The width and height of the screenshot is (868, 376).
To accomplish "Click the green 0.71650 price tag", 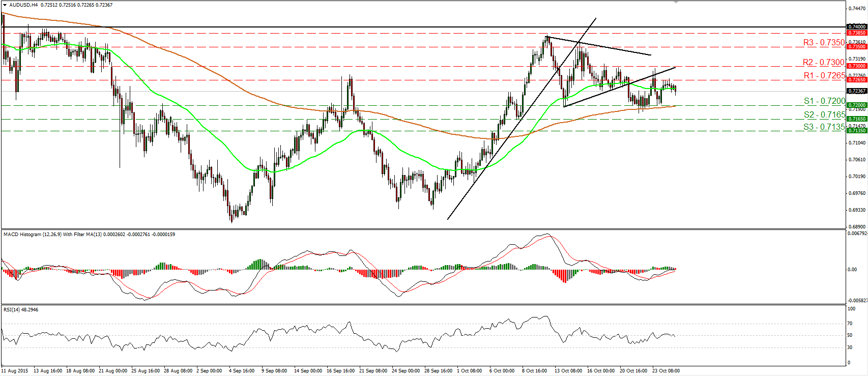I will point(857,119).
